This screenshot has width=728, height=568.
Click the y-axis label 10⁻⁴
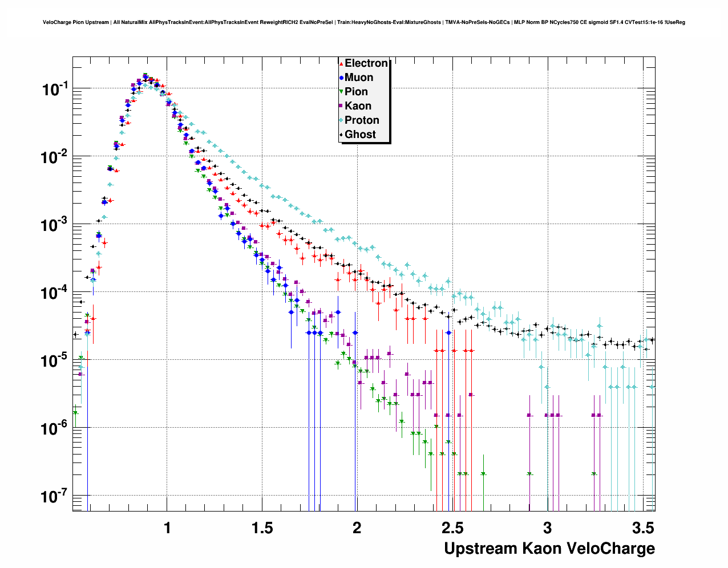coord(55,293)
